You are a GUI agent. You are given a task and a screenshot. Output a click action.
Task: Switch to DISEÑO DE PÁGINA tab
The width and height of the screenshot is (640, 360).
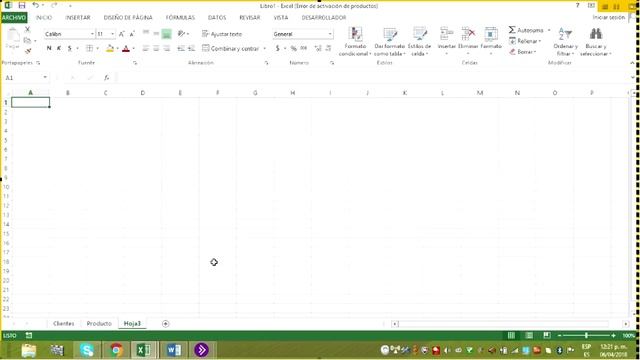click(128, 18)
